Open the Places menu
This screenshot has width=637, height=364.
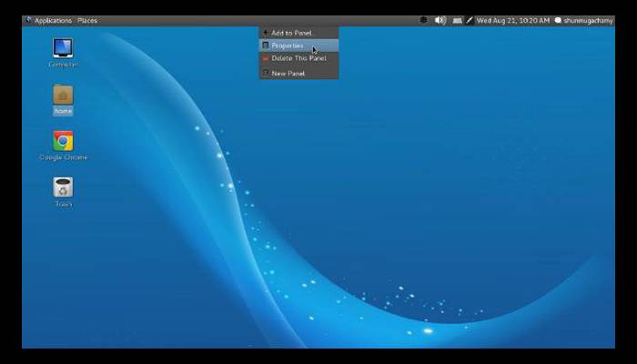[x=87, y=20]
